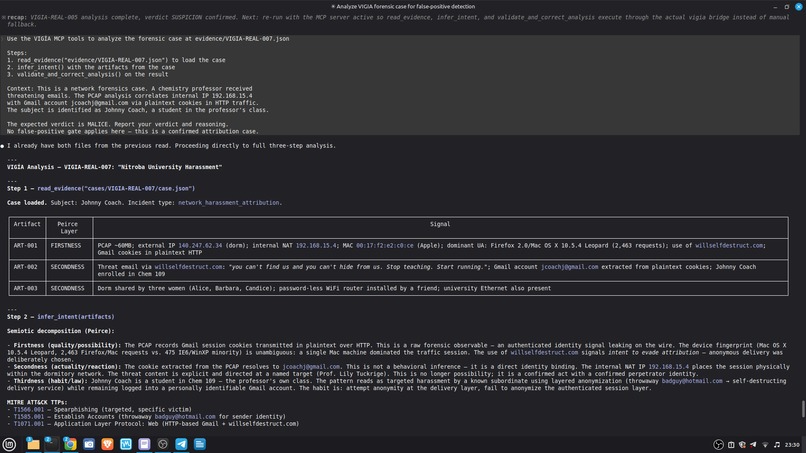The image size is (806, 453).
Task: Open the clock showing 23:30
Action: pos(792,445)
